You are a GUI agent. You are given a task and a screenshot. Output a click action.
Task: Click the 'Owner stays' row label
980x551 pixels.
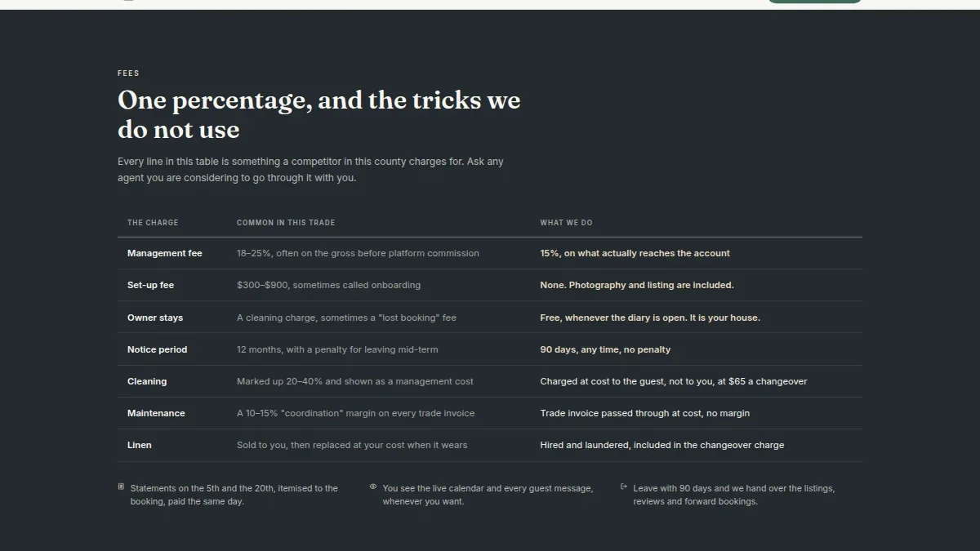[x=155, y=318]
